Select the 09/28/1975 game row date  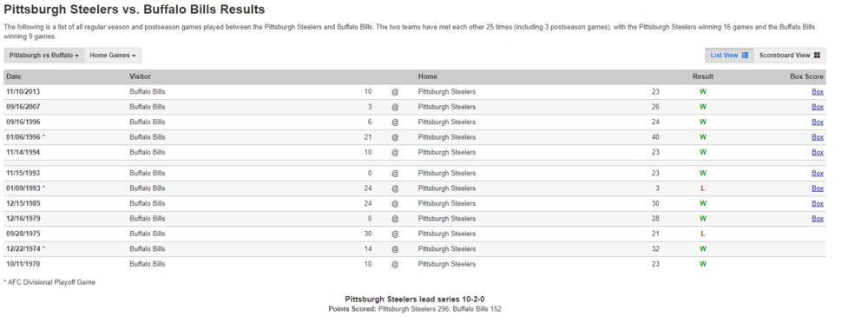coord(23,234)
